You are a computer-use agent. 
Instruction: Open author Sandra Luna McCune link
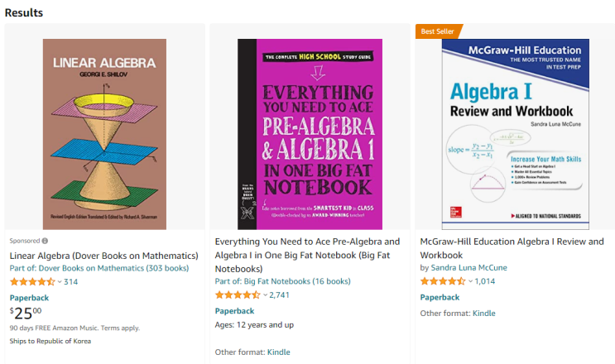[x=468, y=268]
